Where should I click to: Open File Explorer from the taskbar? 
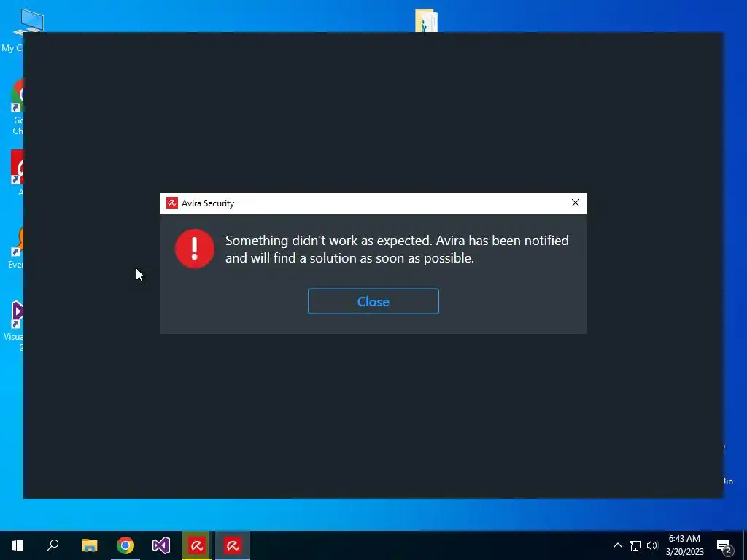click(90, 545)
